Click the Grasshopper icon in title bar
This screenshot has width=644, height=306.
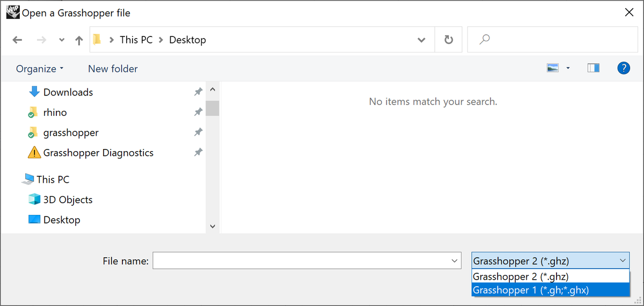tap(12, 11)
